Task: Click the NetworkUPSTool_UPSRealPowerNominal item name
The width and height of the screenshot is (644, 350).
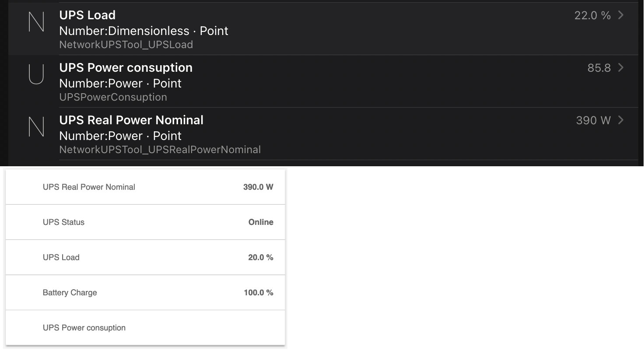Action: [160, 150]
